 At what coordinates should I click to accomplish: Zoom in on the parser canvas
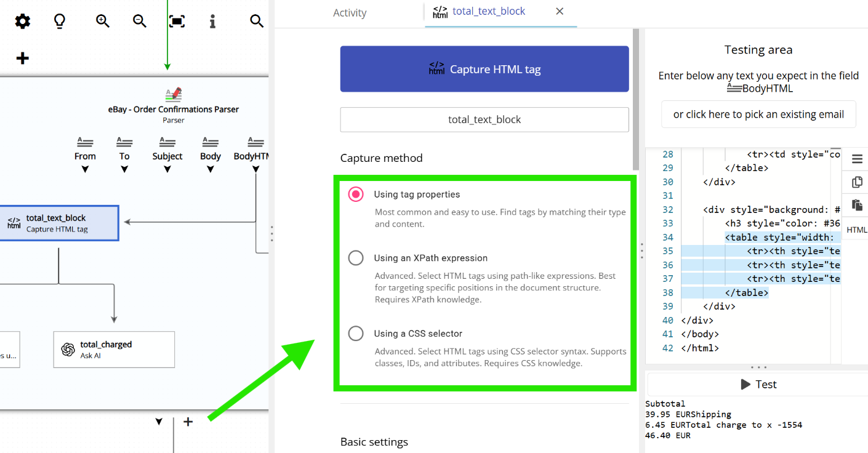point(102,21)
